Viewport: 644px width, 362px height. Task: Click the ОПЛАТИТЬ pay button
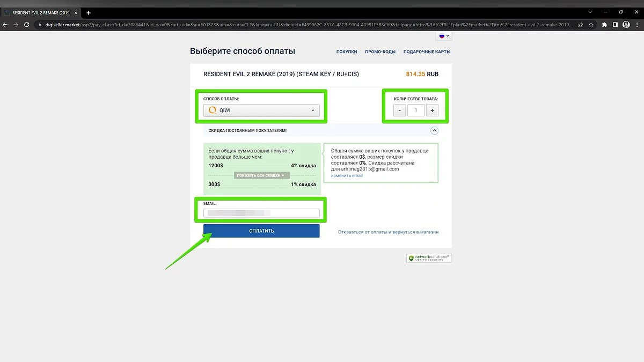tap(261, 231)
